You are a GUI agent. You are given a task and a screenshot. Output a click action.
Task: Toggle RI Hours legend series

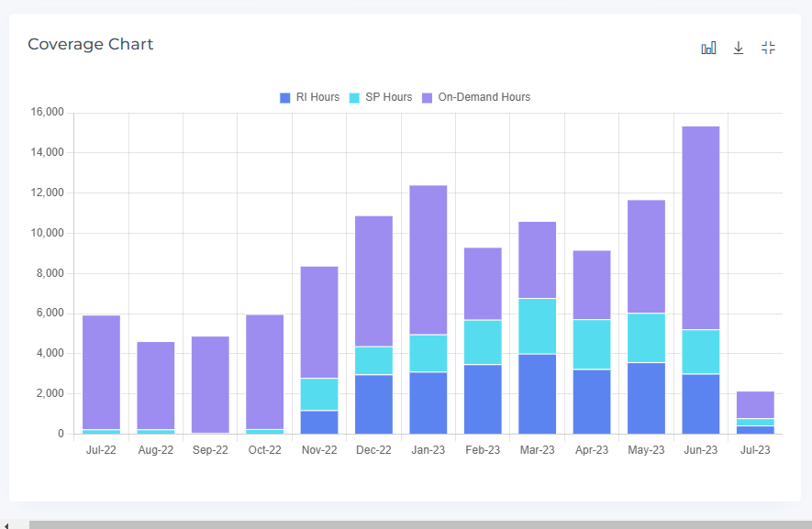point(317,97)
